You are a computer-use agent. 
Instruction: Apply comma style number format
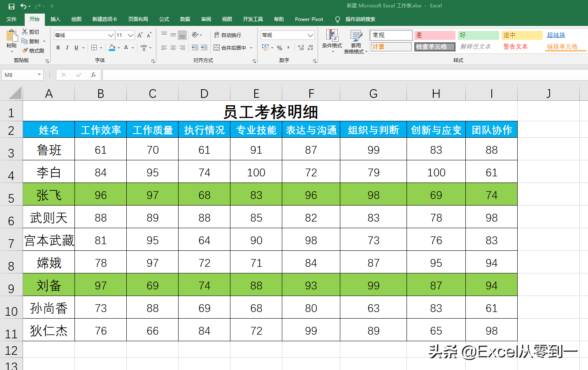288,48
